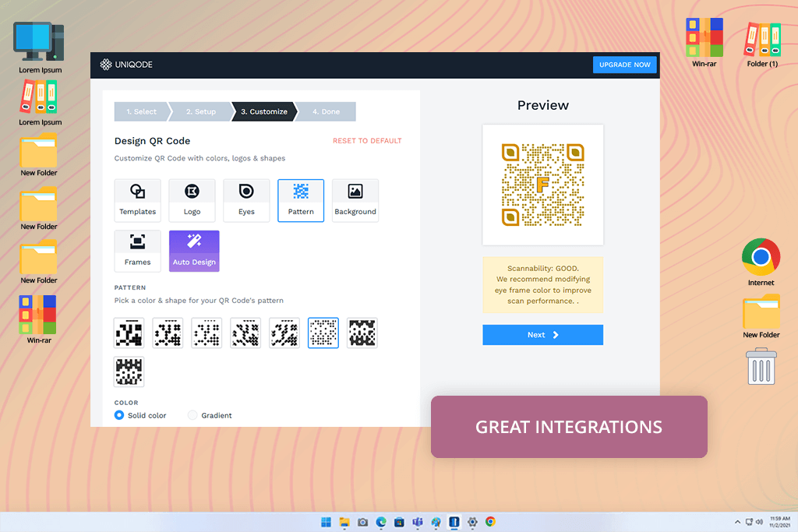
Task: Choose the pattern thumbnail on the second row
Action: click(129, 372)
